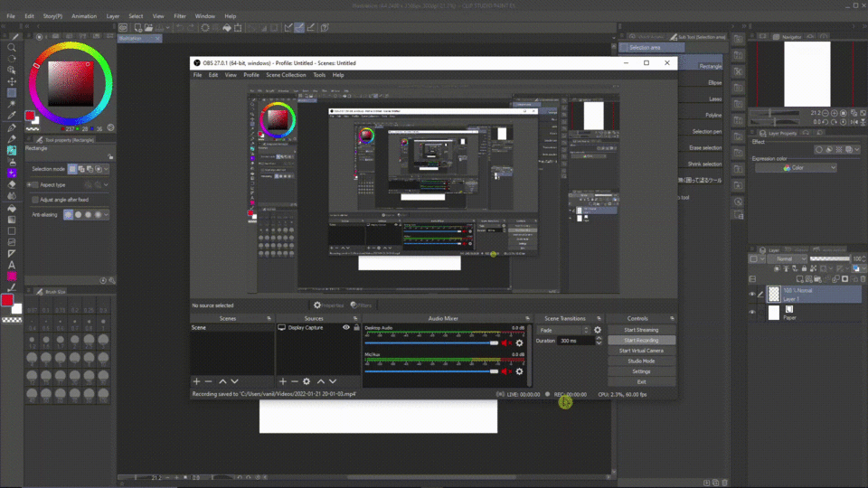Click the add source plus icon in OBS
Image resolution: width=868 pixels, height=488 pixels.
tap(283, 381)
